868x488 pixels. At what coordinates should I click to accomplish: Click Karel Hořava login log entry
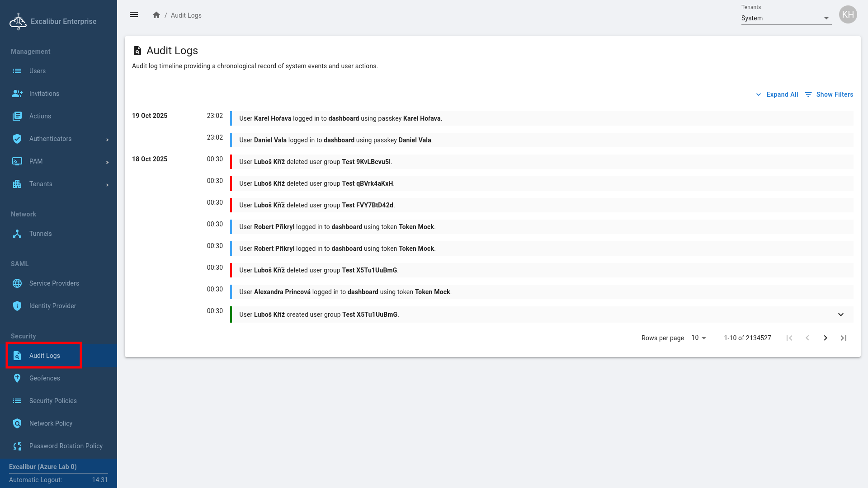pyautogui.click(x=340, y=118)
